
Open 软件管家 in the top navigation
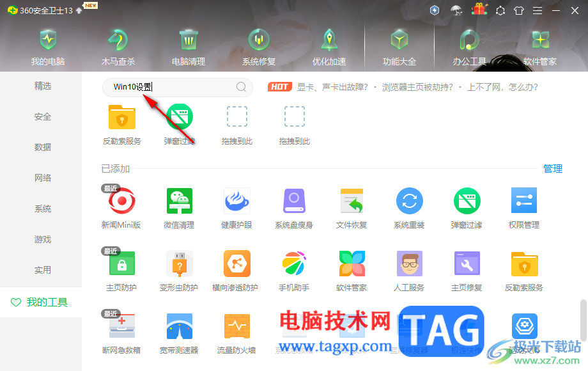click(x=540, y=47)
